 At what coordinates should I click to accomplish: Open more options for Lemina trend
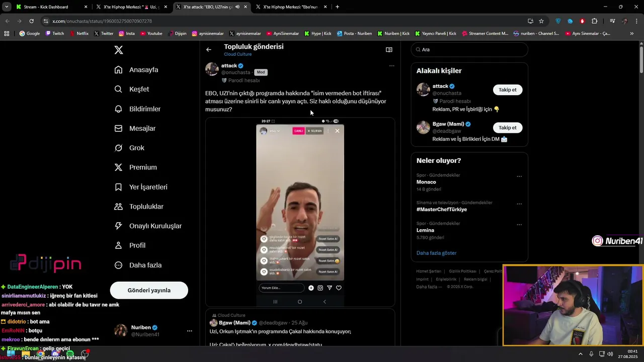519,225
